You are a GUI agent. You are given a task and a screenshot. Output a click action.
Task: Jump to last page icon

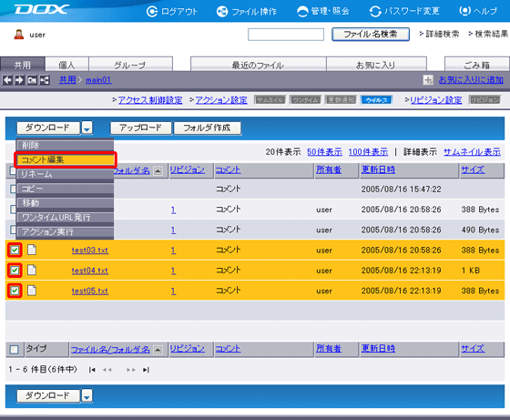tap(146, 370)
